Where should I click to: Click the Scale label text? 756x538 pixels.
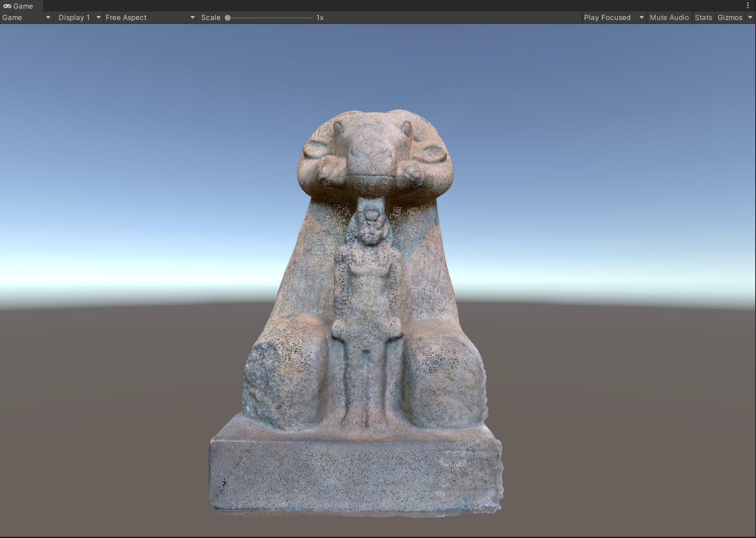(211, 18)
